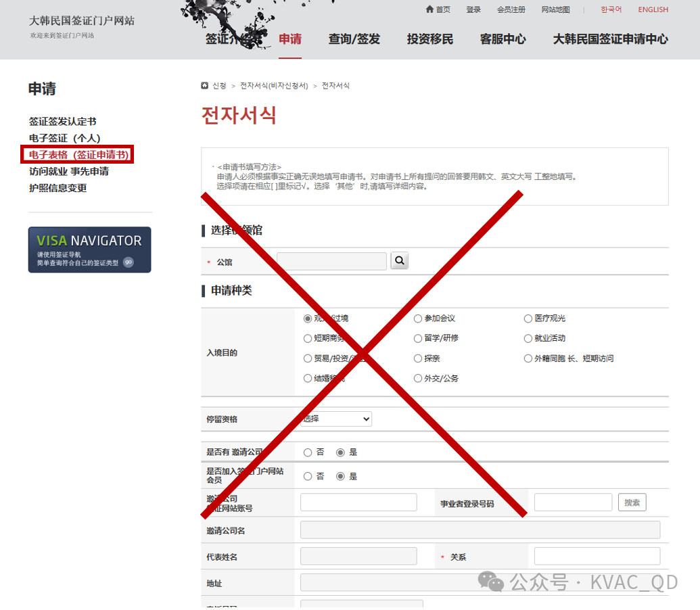Open the 查询/签发 navigation menu
Screen dimensions: 700x610
[354, 39]
